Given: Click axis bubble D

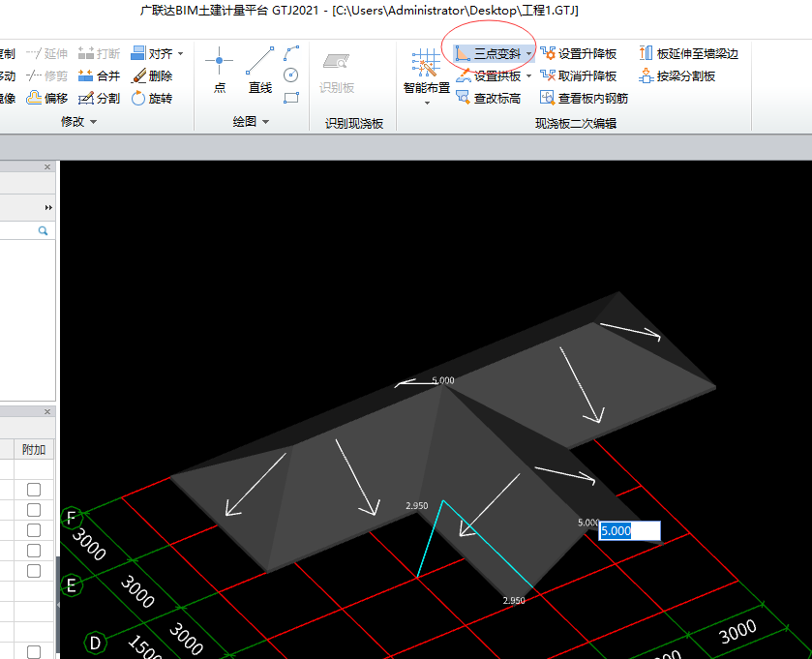Looking at the screenshot, I should (95, 643).
